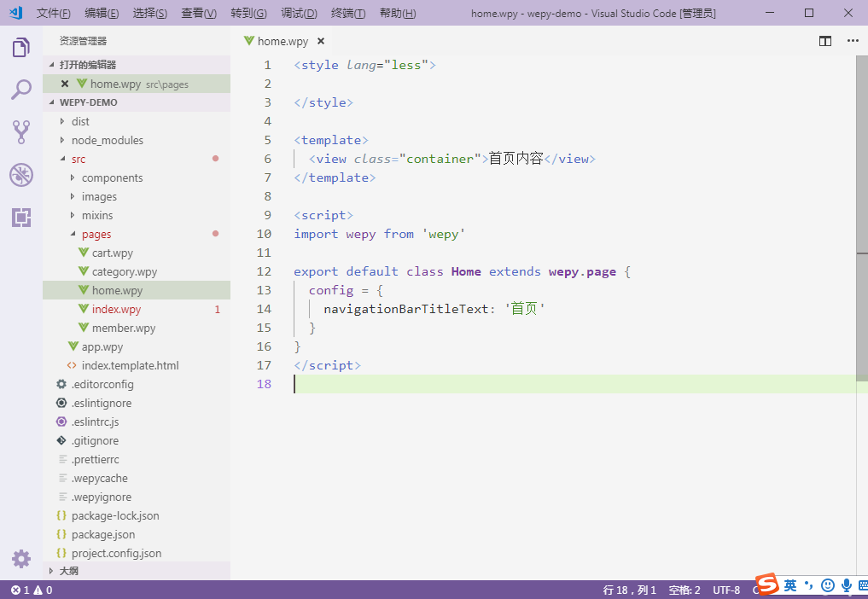Open .wepyignore file

137,497
